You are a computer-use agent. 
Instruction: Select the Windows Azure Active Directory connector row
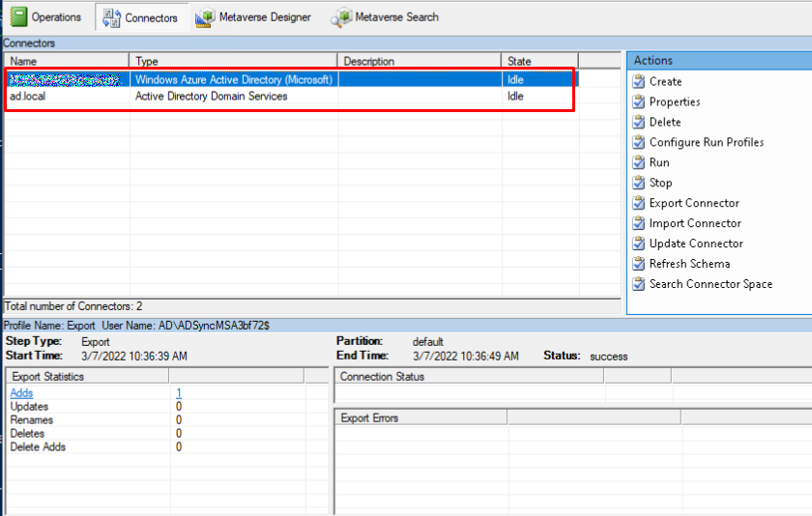tap(232, 80)
